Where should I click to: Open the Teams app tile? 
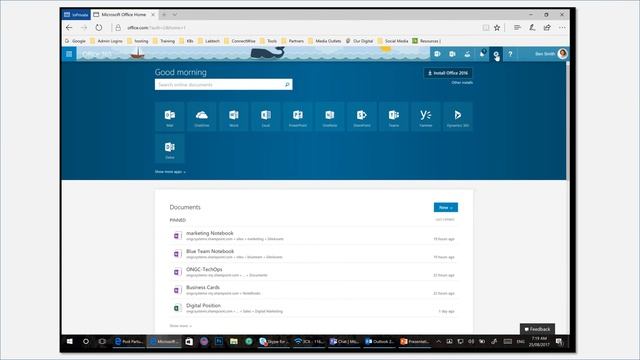(x=394, y=117)
